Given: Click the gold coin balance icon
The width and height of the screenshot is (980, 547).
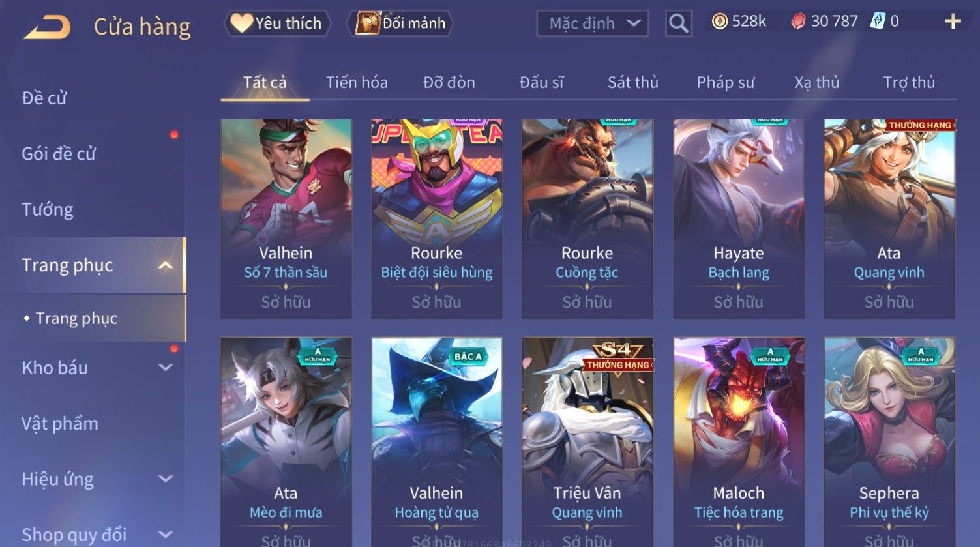Looking at the screenshot, I should pos(719,22).
